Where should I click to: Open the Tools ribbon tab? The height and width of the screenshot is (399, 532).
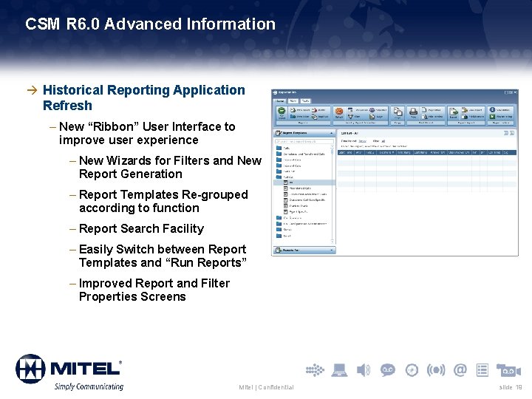[305, 101]
